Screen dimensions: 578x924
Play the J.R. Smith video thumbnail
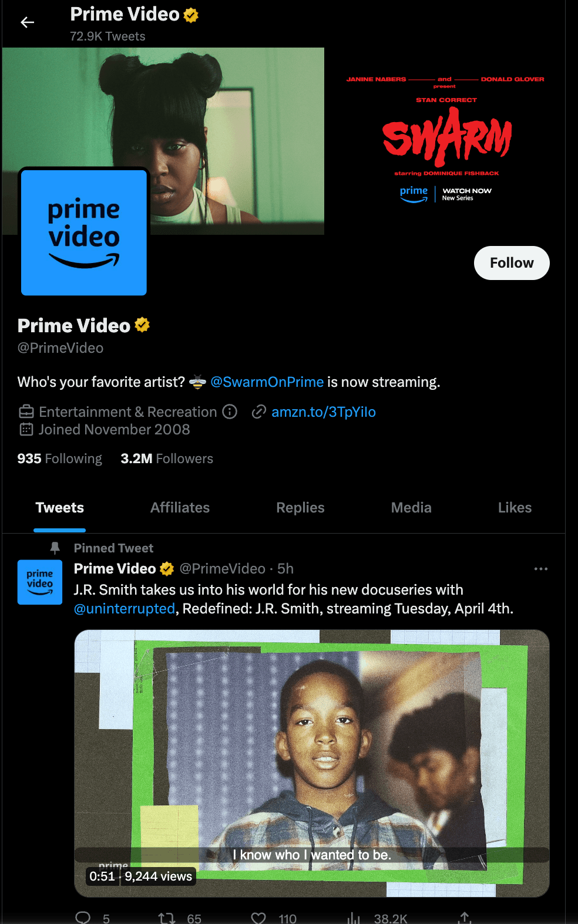point(312,763)
